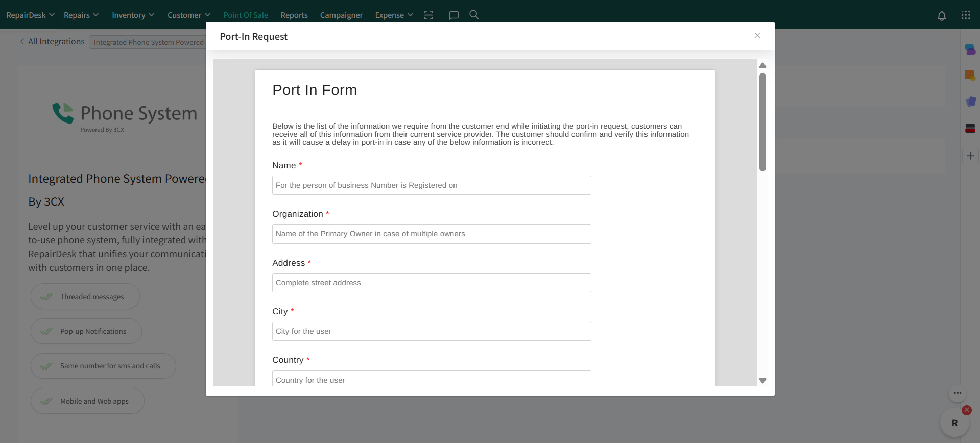The image size is (980, 443).
Task: Open the chat message icon in navbar
Action: click(453, 15)
